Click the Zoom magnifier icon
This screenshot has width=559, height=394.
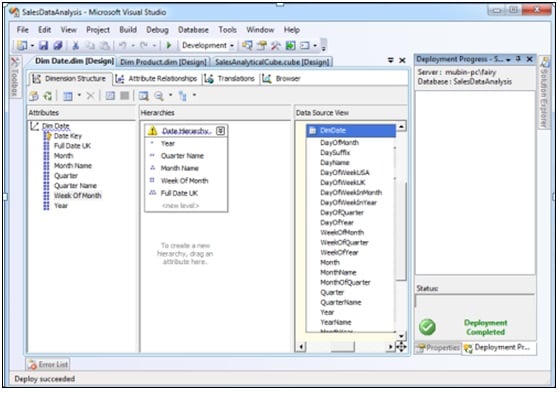click(159, 96)
